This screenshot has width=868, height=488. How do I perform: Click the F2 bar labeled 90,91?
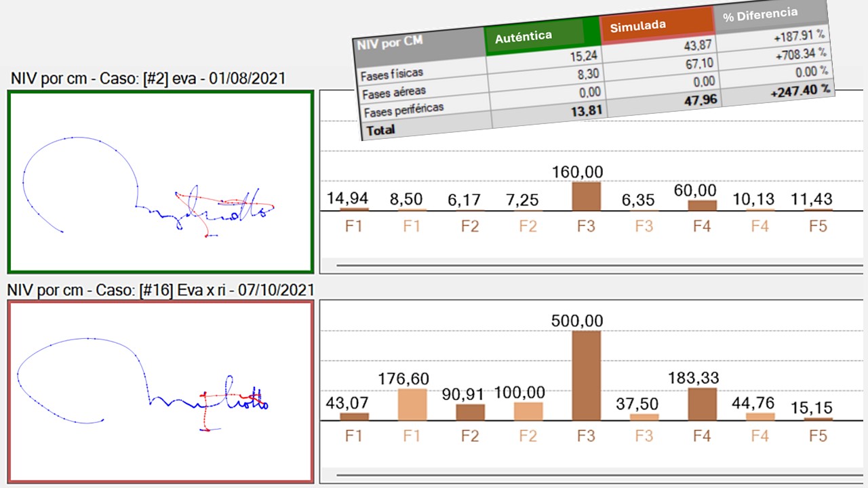pyautogui.click(x=470, y=412)
